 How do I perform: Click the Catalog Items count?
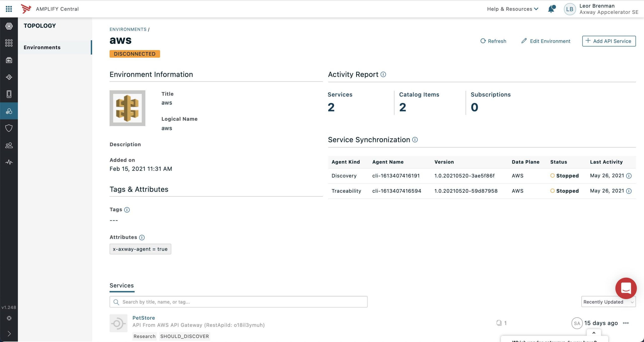tap(403, 107)
